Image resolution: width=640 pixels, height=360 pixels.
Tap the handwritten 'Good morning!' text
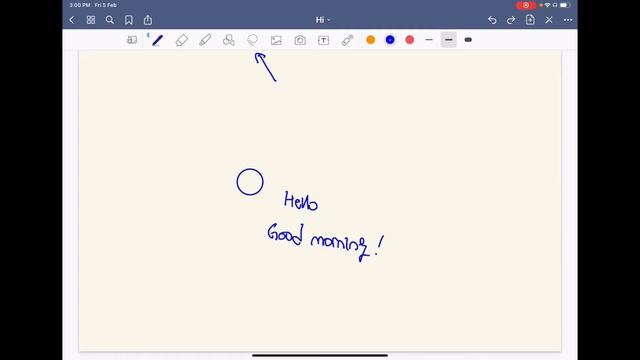(326, 242)
